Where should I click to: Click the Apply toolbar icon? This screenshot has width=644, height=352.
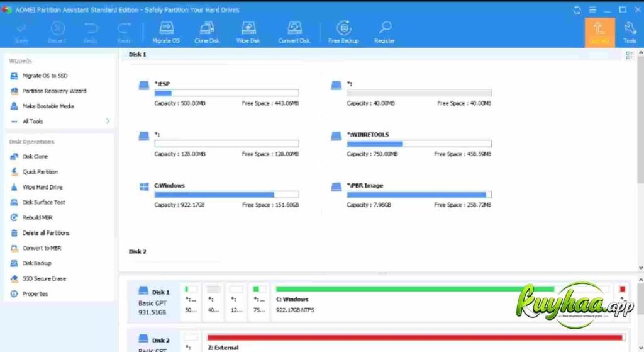coord(21,33)
